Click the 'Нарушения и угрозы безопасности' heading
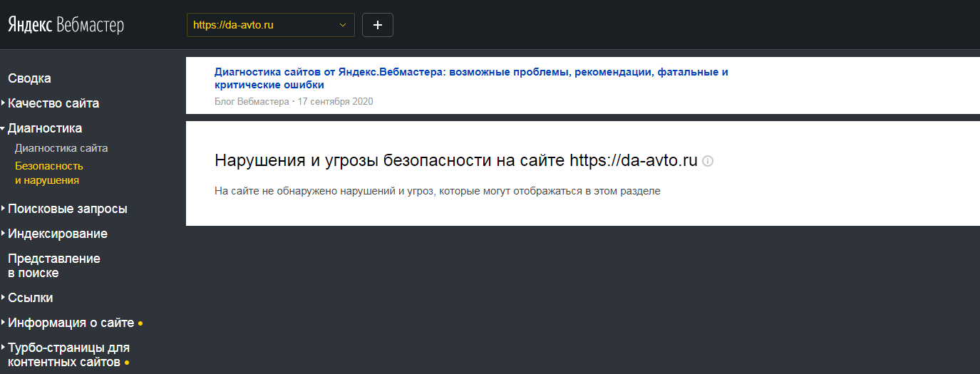The image size is (980, 374). (x=456, y=161)
